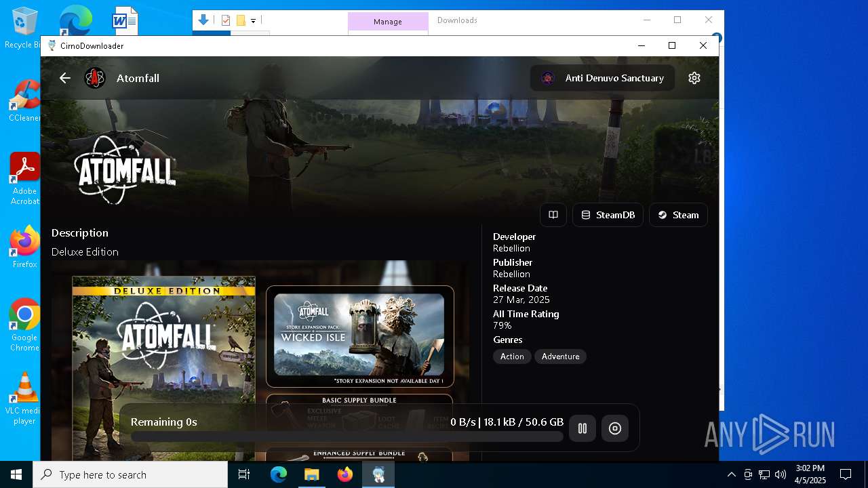Click the Atomfall round game icon
This screenshot has width=868, height=488.
pyautogui.click(x=95, y=78)
